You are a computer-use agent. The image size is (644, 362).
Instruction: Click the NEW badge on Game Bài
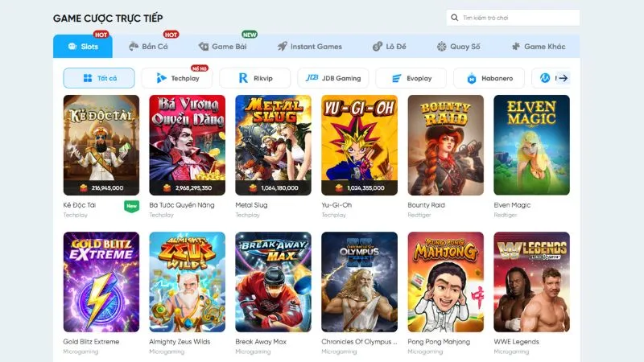click(250, 35)
